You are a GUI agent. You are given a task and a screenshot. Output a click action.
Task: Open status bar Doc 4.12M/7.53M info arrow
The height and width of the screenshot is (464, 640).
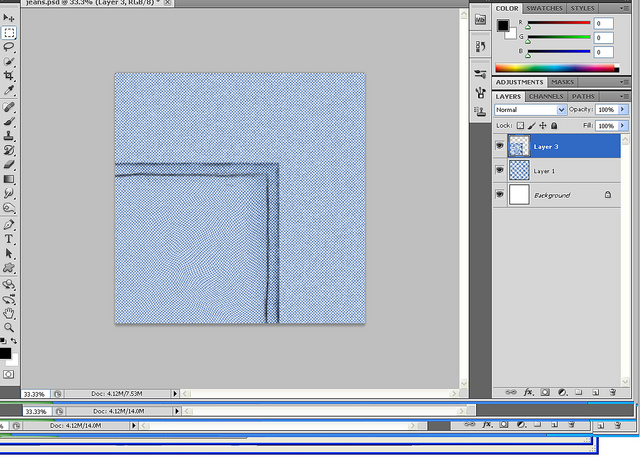point(175,394)
